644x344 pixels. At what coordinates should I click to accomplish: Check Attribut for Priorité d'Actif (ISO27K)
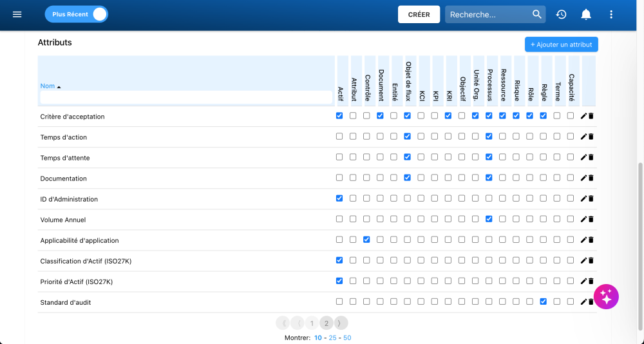(353, 281)
